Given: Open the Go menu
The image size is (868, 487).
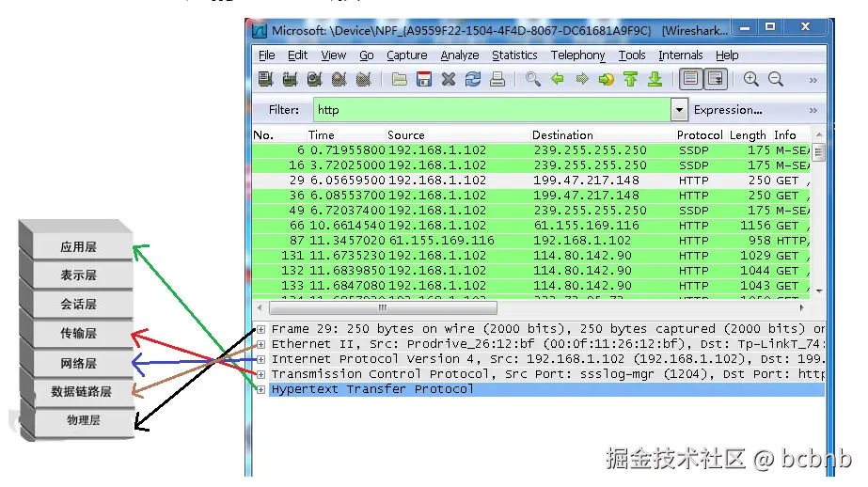Looking at the screenshot, I should (367, 55).
